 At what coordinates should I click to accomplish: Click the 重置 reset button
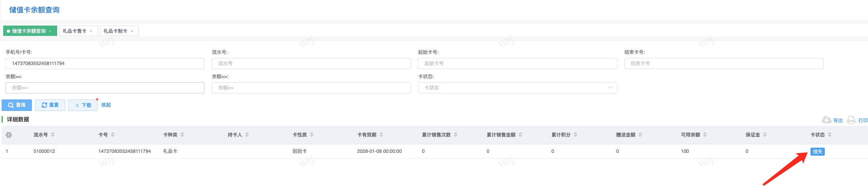point(50,105)
